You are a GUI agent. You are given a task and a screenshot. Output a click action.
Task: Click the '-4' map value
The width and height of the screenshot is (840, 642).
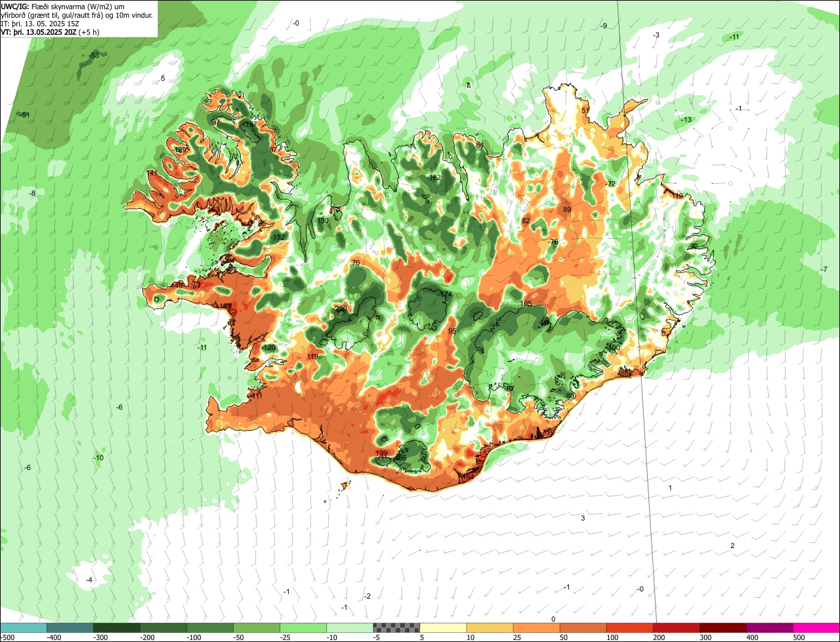(x=89, y=580)
